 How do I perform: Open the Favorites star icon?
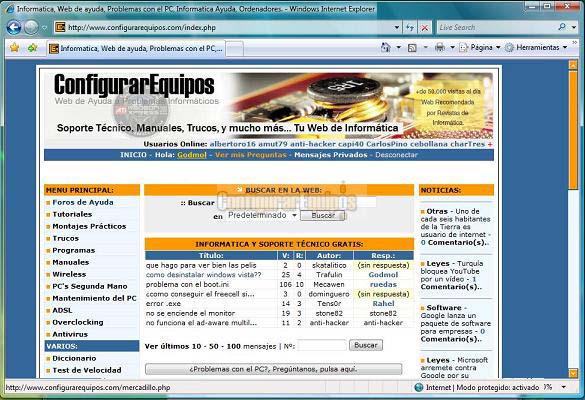[x=15, y=48]
